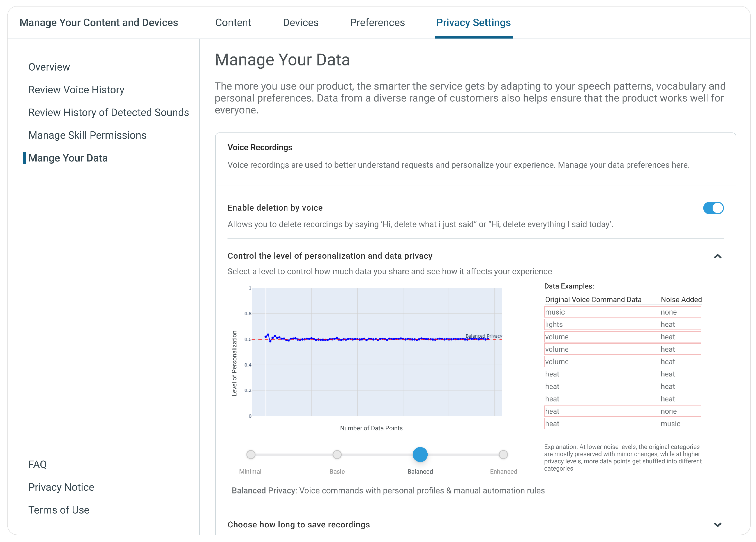Switch to the Devices tab
Image resolution: width=756 pixels, height=542 pixels.
[300, 23]
